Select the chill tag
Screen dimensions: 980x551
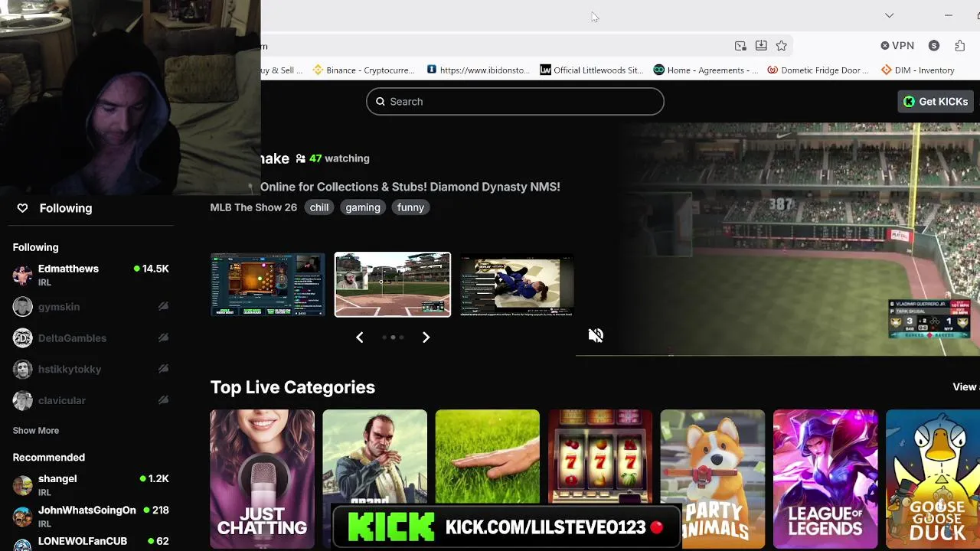click(x=319, y=207)
